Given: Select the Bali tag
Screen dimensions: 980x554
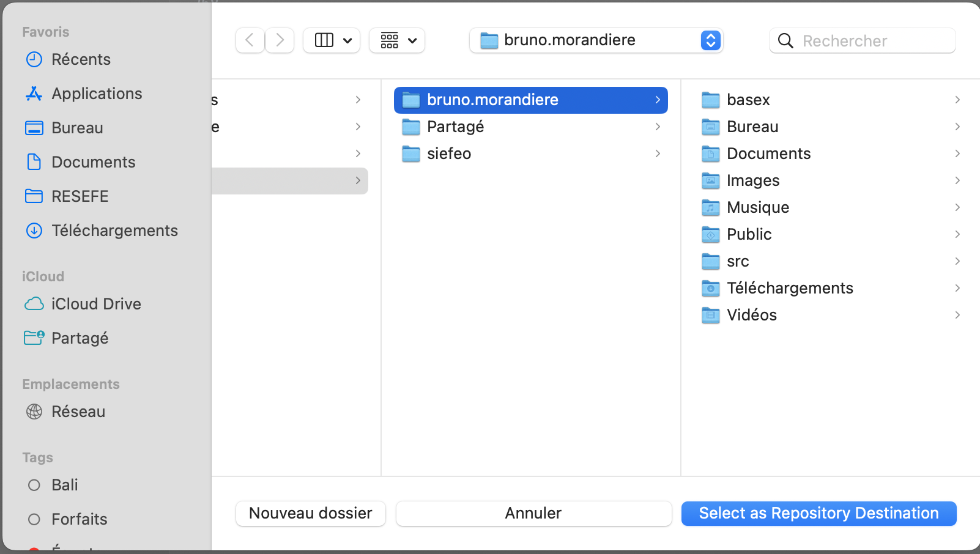Looking at the screenshot, I should (64, 485).
